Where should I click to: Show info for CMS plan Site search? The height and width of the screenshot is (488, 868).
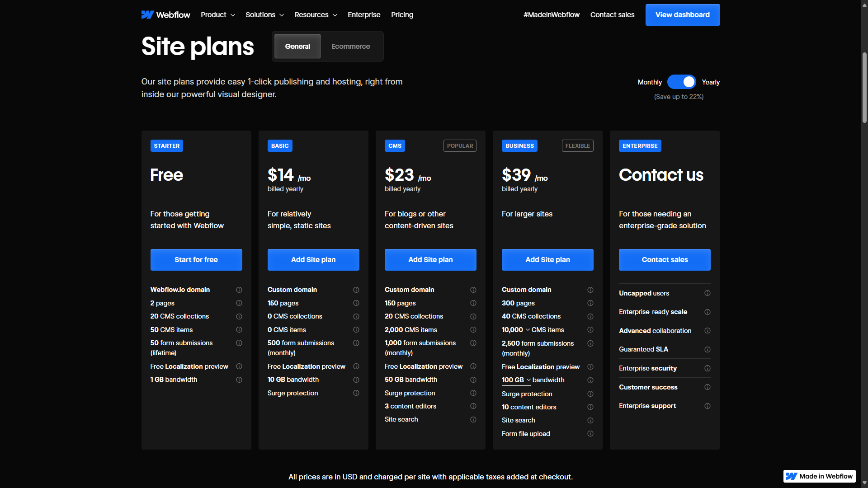(x=473, y=420)
